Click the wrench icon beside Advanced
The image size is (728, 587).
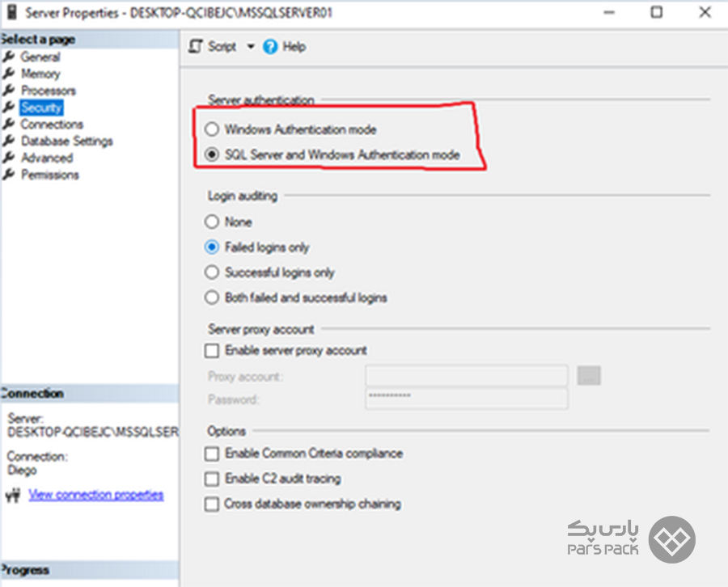pyautogui.click(x=9, y=158)
